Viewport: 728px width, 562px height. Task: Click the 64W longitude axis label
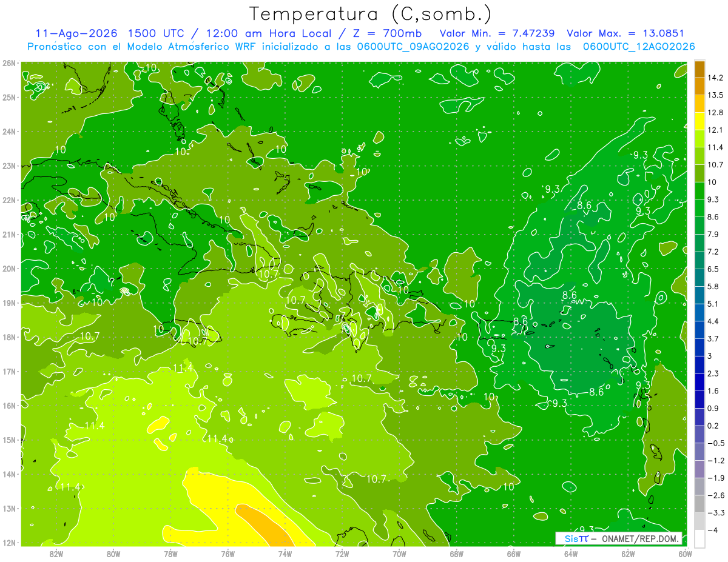(571, 554)
